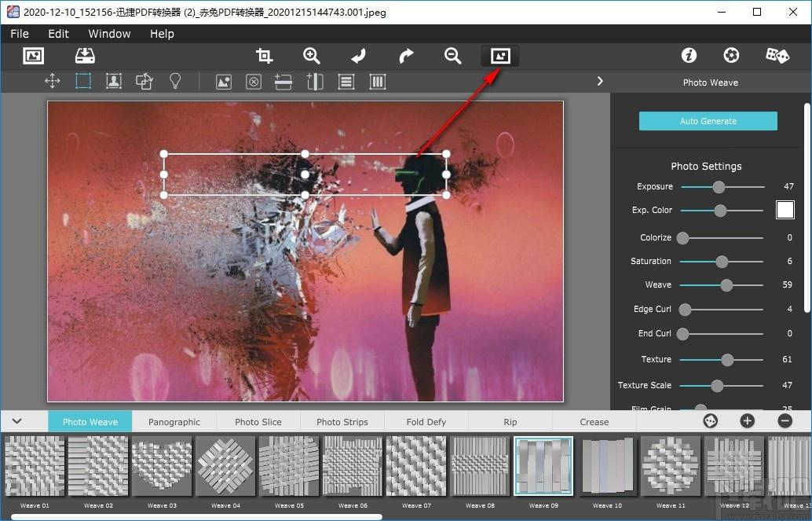812x521 pixels.
Task: Select the Weave 06 preset thumbnail
Action: pos(353,467)
